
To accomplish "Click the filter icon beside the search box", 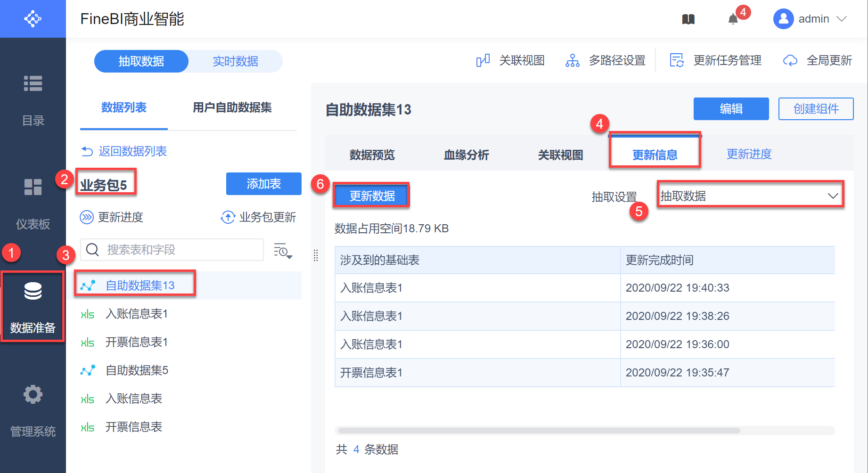I will click(283, 251).
